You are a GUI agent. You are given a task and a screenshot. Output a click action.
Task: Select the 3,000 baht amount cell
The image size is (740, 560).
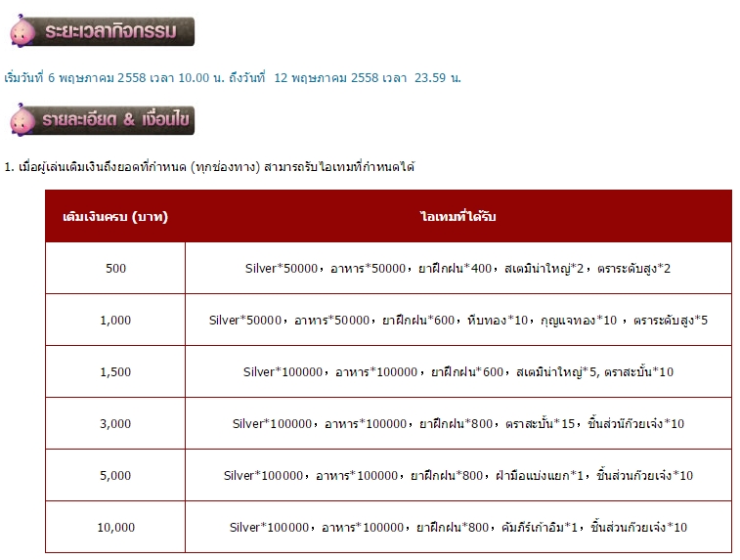click(x=115, y=423)
